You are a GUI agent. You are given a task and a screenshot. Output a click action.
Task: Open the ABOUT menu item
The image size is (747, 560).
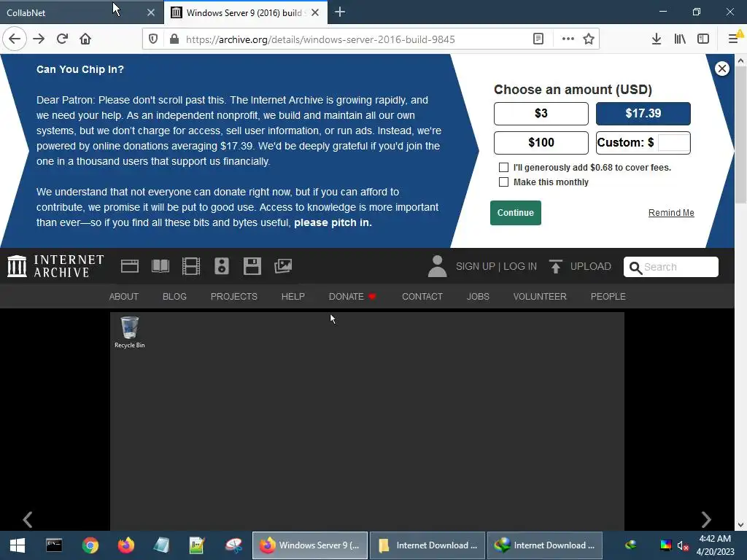[124, 296]
